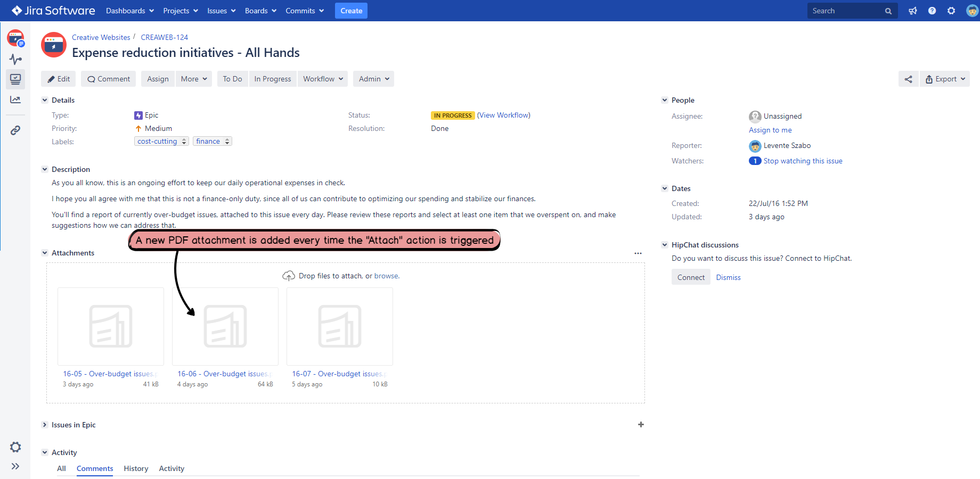Image resolution: width=980 pixels, height=479 pixels.
Task: Switch to the All activity tab
Action: point(62,468)
